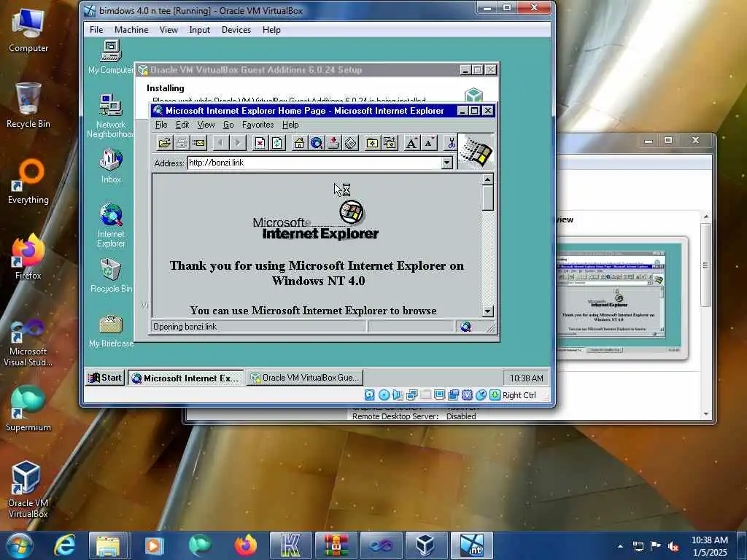Screen dimensions: 747x560
Task: Open Network Neighborhood icon in NT desktop
Action: [x=111, y=116]
